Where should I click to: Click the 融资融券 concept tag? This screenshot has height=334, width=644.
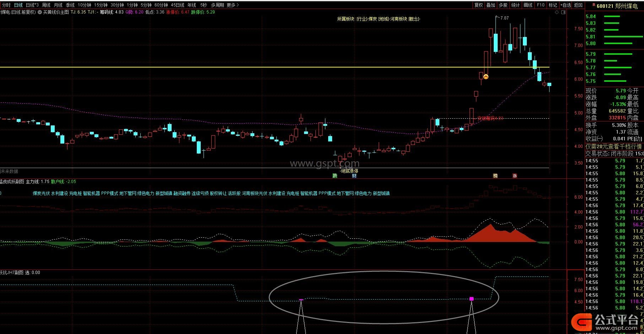(x=182, y=193)
